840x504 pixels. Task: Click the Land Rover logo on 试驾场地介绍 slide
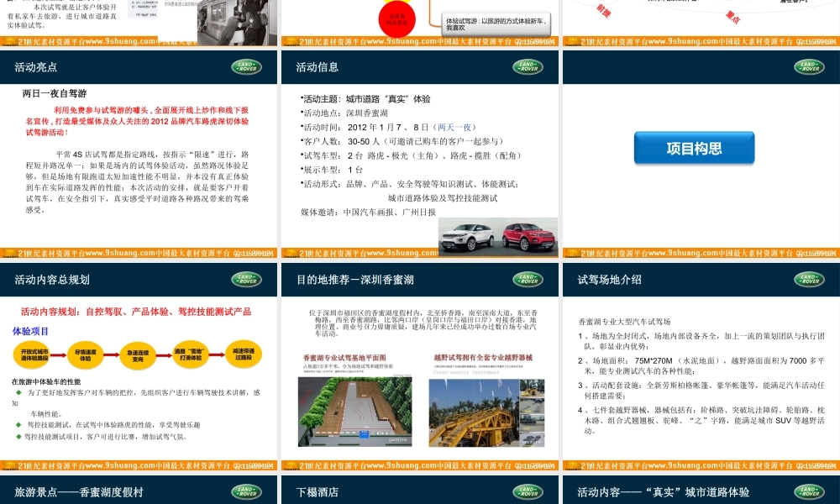pyautogui.click(x=809, y=279)
